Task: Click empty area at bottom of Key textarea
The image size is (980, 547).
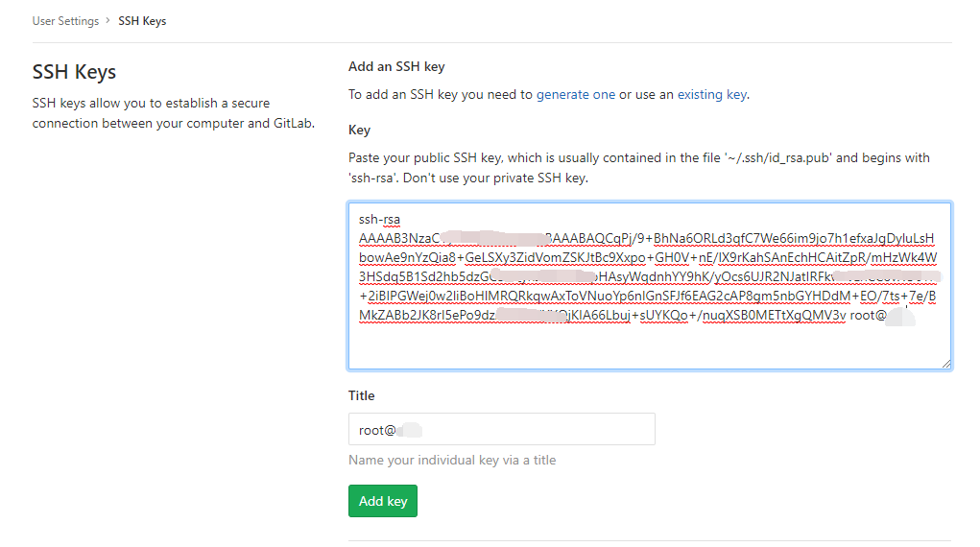Action: point(649,348)
